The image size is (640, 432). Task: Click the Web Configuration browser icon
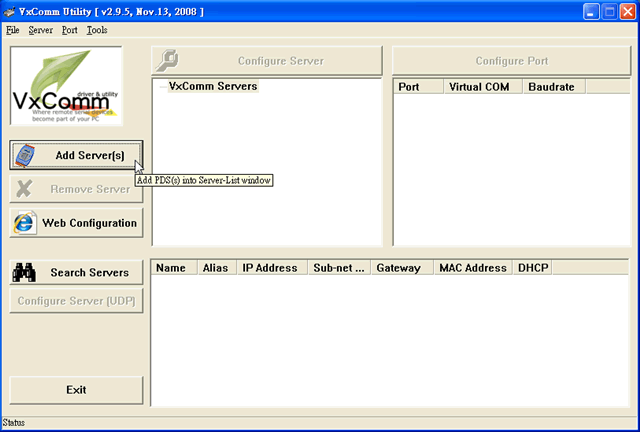[x=26, y=223]
